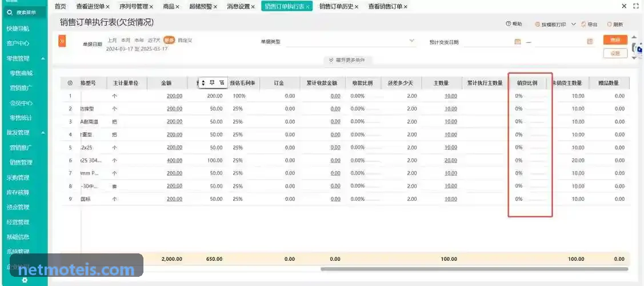Open 资金管理 in the sidebar
The width and height of the screenshot is (644, 286).
click(x=18, y=207)
